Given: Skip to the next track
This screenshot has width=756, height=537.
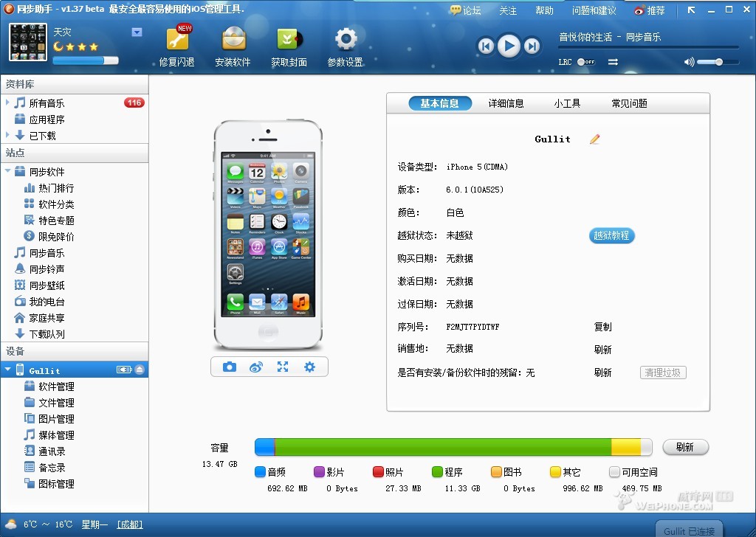Looking at the screenshot, I should click(x=532, y=46).
